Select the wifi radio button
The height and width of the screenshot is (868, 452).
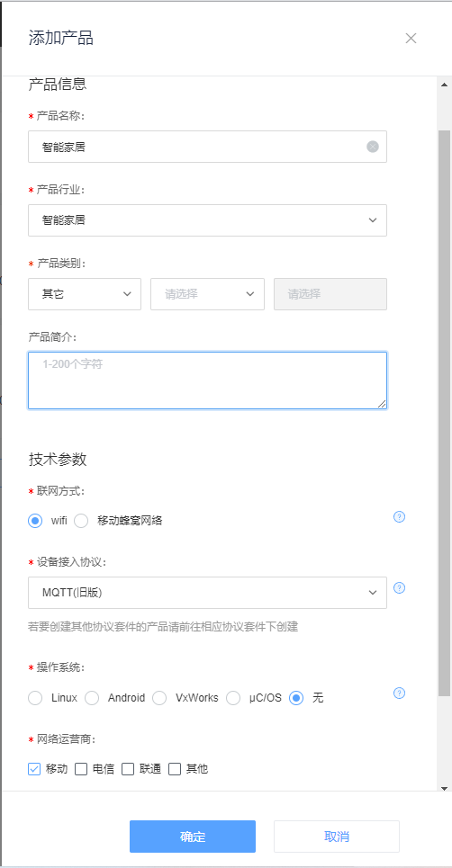coord(35,521)
